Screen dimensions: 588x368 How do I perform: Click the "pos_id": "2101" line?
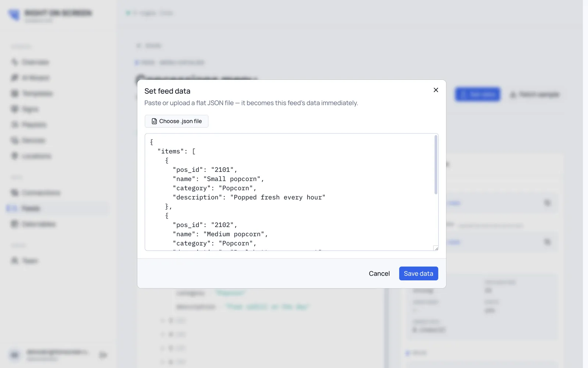(205, 170)
